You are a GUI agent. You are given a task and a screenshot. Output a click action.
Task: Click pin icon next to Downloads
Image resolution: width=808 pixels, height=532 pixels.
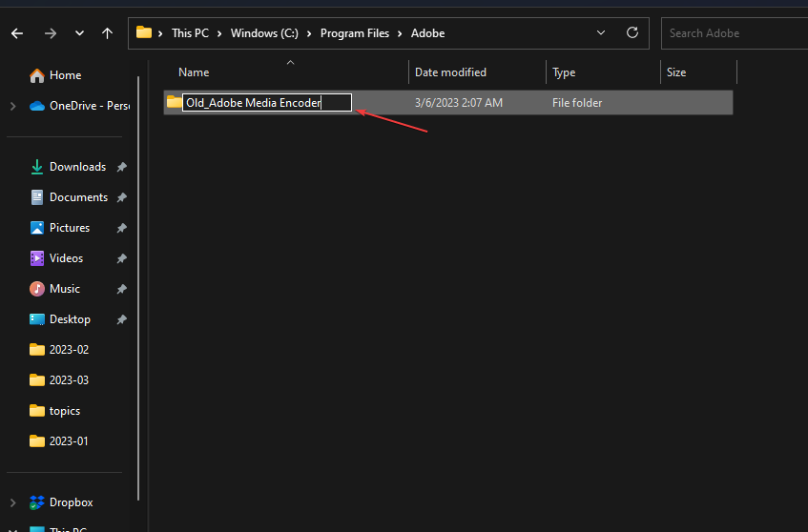click(x=121, y=167)
